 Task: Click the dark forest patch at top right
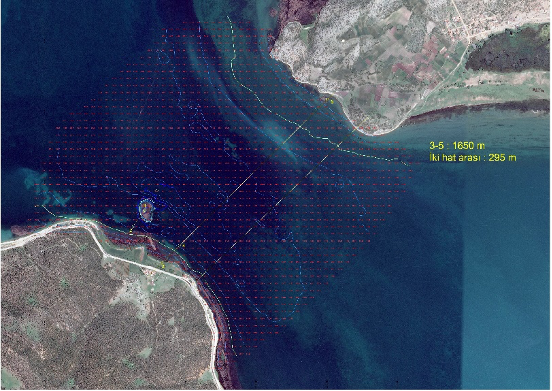(x=509, y=52)
